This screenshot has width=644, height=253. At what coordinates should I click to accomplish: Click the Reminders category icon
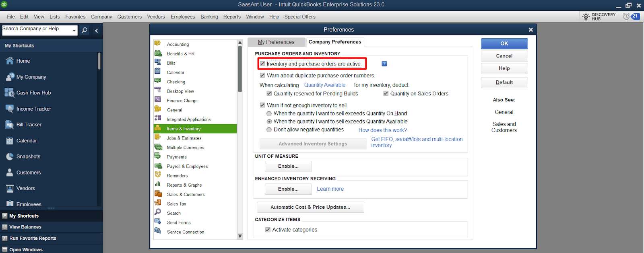[158, 175]
